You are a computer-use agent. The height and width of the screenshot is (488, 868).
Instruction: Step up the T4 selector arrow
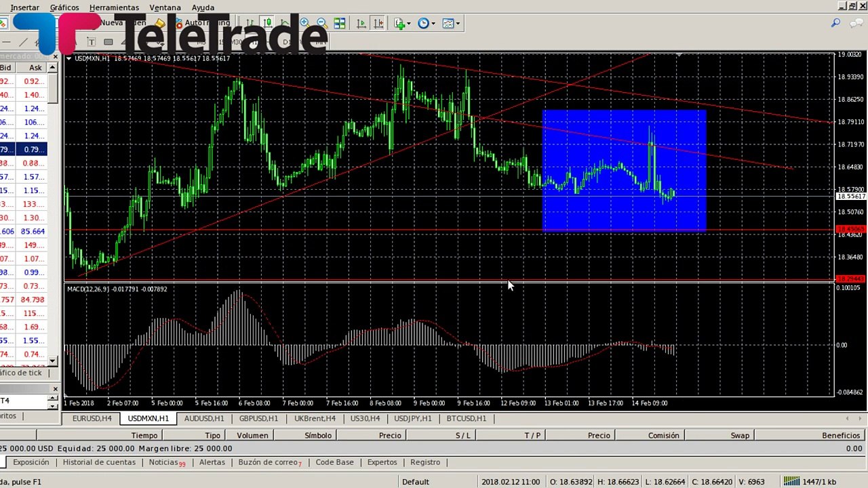53,398
